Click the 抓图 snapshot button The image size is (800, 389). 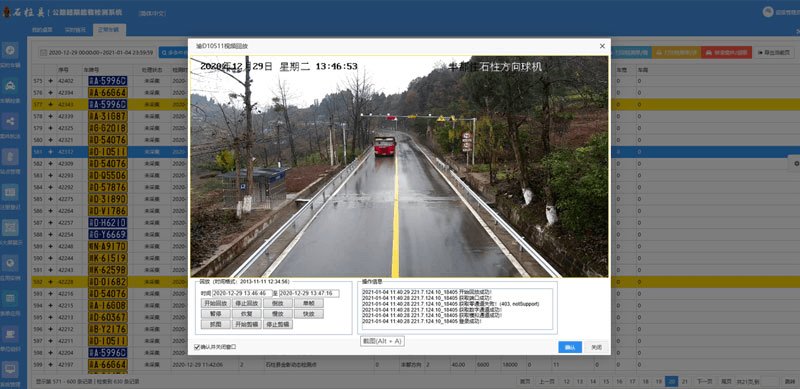click(215, 324)
